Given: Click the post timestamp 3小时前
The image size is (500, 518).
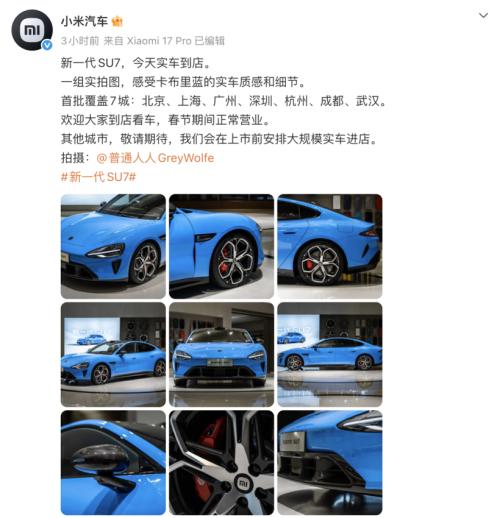Looking at the screenshot, I should (80, 41).
